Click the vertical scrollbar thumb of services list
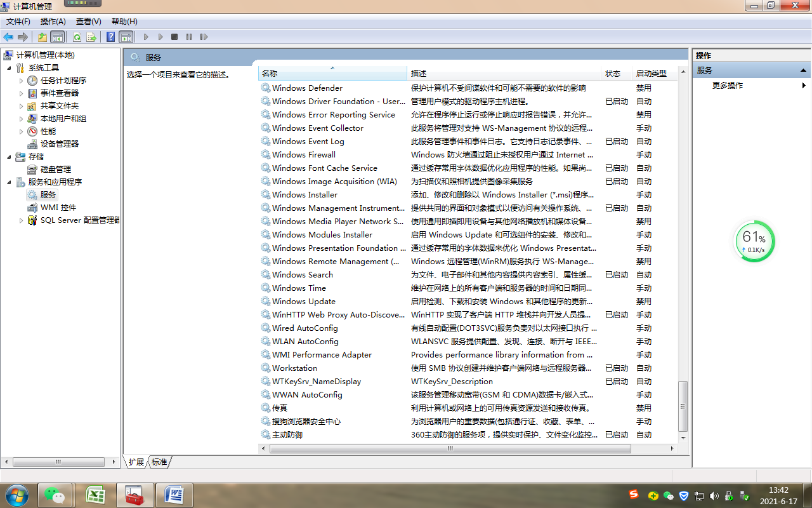Image resolution: width=812 pixels, height=508 pixels. click(x=683, y=407)
